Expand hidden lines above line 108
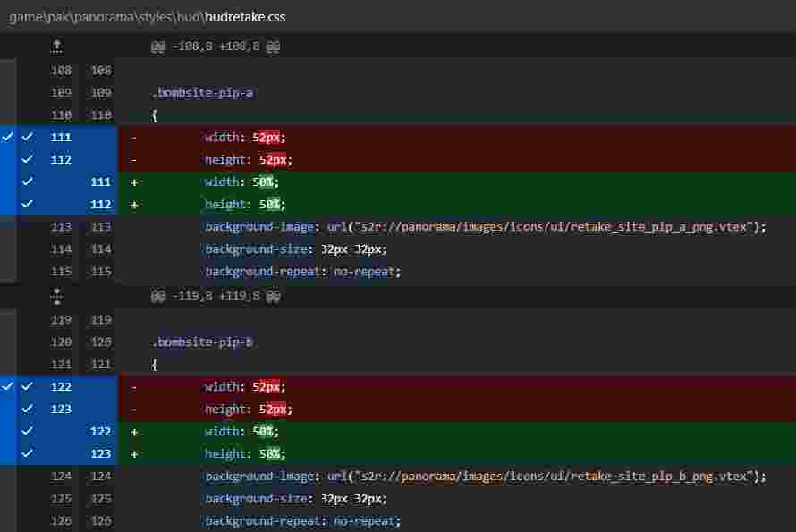Image resolution: width=796 pixels, height=532 pixels. (57, 46)
